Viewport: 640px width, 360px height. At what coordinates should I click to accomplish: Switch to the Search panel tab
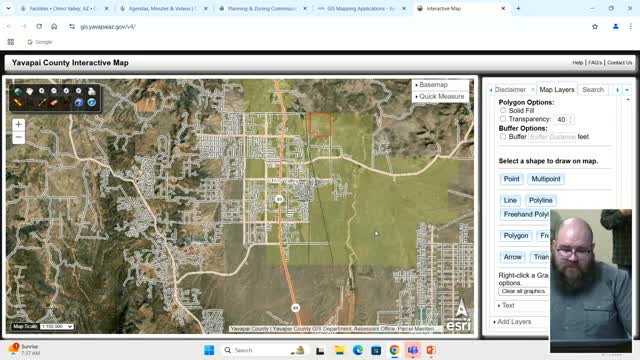pyautogui.click(x=593, y=89)
